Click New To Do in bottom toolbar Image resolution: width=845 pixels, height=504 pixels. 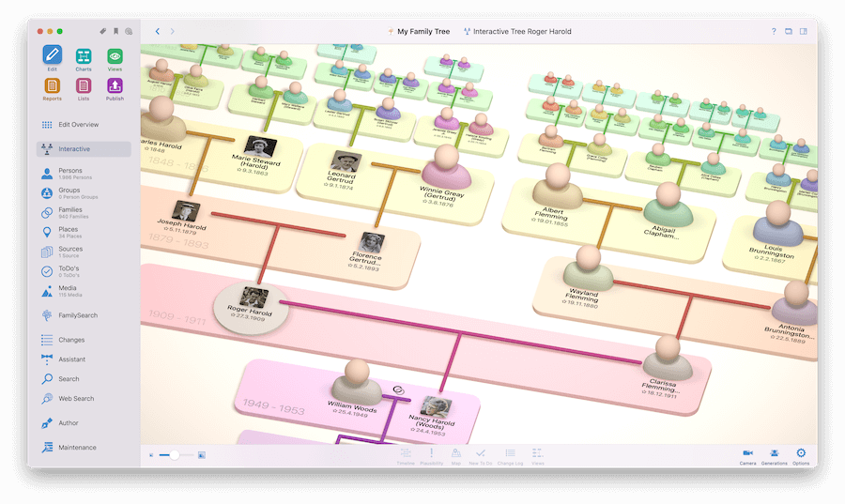pos(480,456)
